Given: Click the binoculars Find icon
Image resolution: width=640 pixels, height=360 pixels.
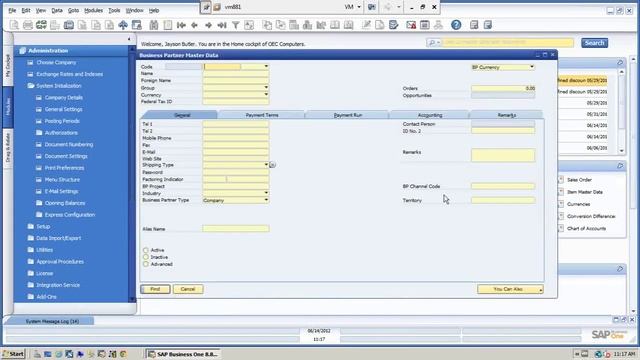Looking at the screenshot, I should 153,25.
